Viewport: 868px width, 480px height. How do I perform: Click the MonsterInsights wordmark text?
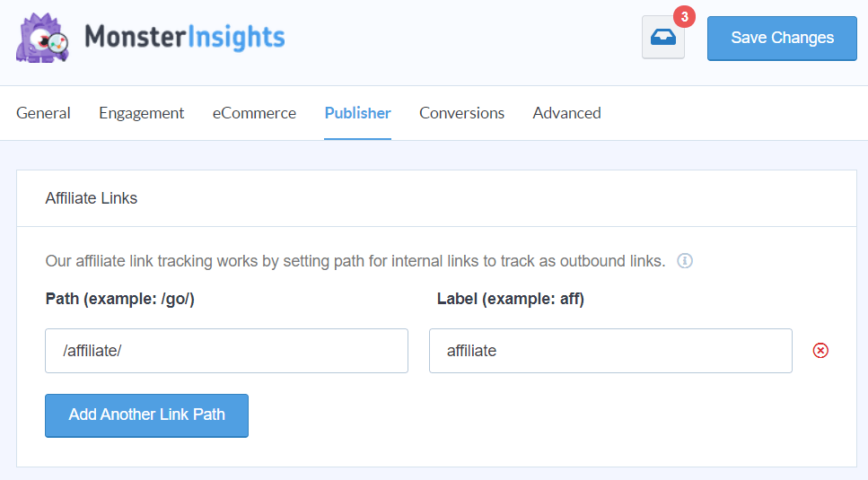click(184, 38)
